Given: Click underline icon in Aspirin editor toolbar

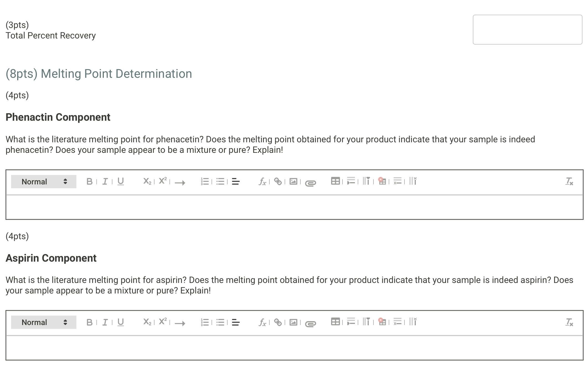Looking at the screenshot, I should click(120, 322).
